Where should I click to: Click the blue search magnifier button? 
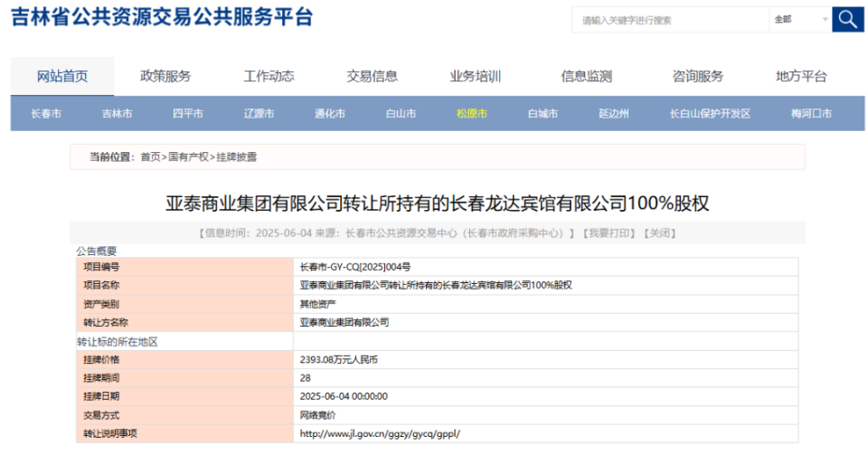(x=847, y=19)
